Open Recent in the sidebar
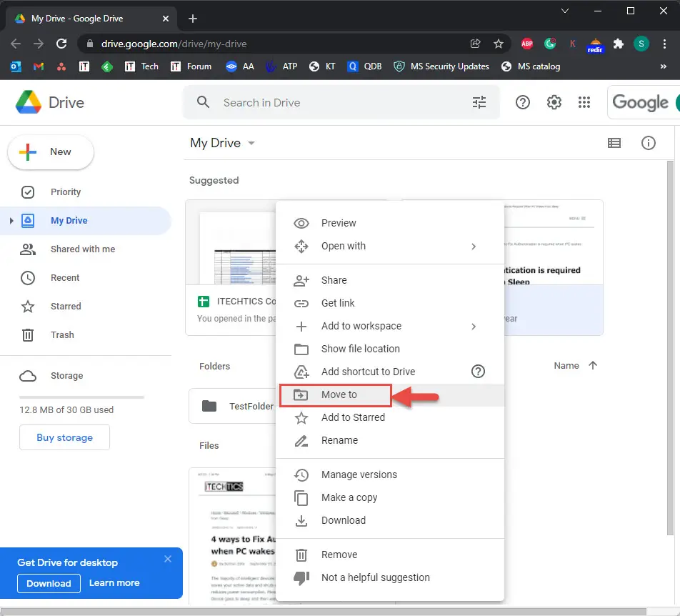Image resolution: width=680 pixels, height=616 pixels. [x=86, y=278]
